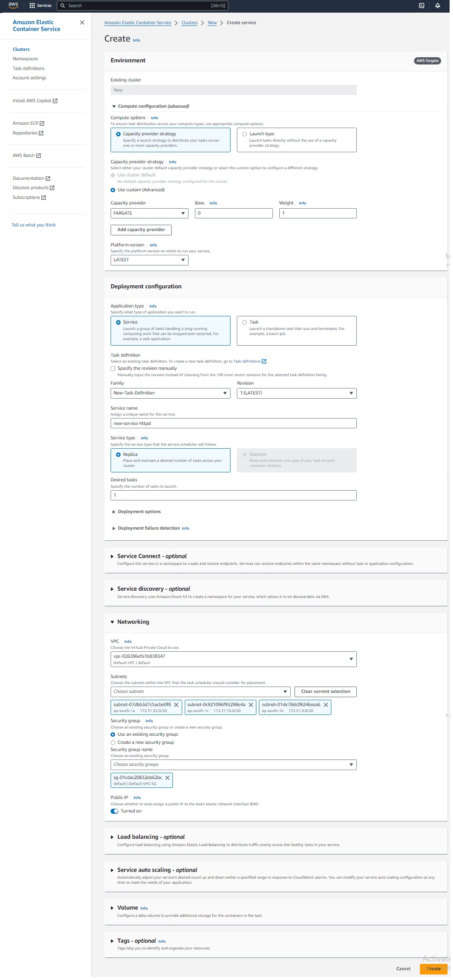Remove the ap-south-1c subnet chip

(251, 705)
